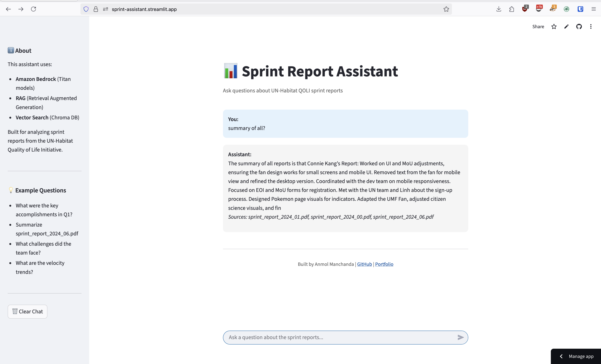This screenshot has width=601, height=364.
Task: Toggle the bookmark star in the address bar
Action: (x=446, y=9)
